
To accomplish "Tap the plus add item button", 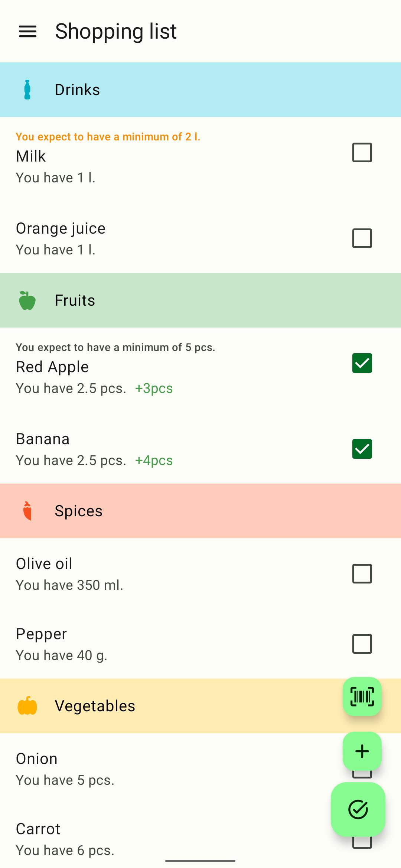I will 362,751.
